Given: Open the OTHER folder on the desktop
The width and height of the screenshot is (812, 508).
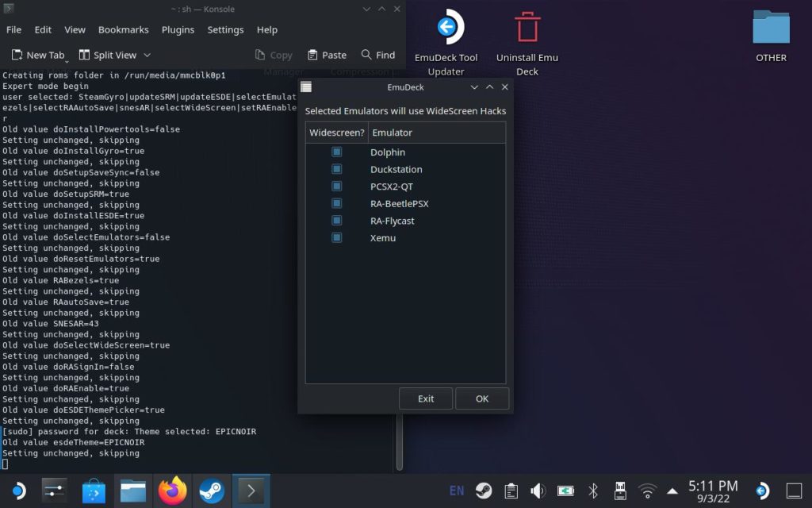Looking at the screenshot, I should click(771, 37).
